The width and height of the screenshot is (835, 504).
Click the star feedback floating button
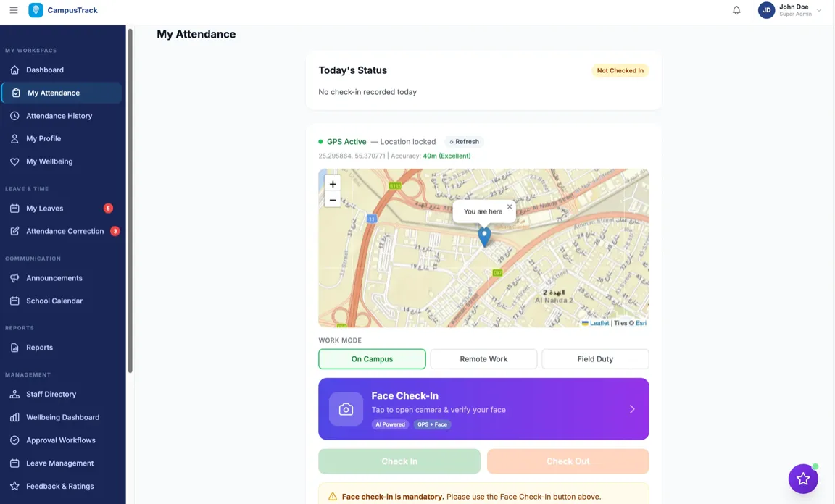coord(803,479)
